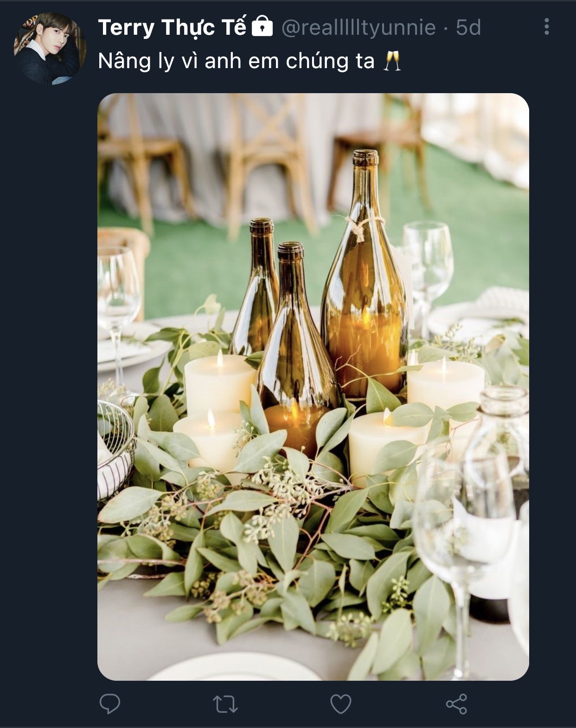
Task: Click the display name Terry Thực Tế
Action: [172, 27]
